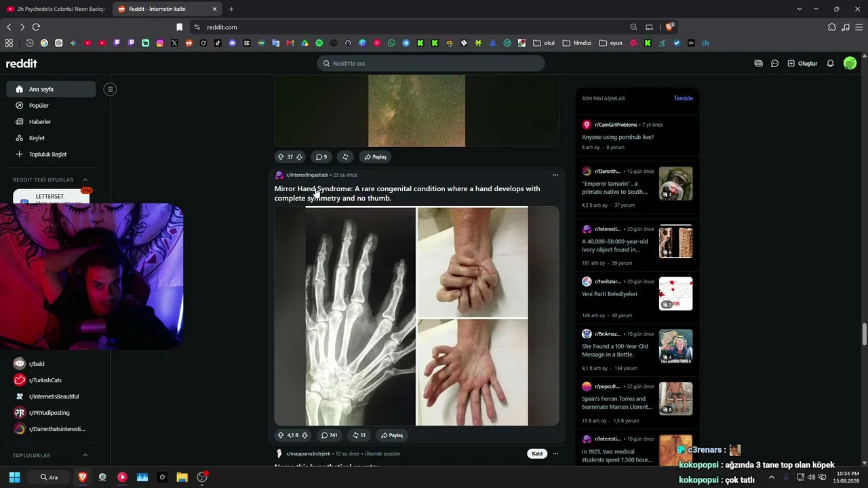Viewport: 868px width, 488px height.
Task: Clear recent posts with Temizle
Action: (683, 98)
